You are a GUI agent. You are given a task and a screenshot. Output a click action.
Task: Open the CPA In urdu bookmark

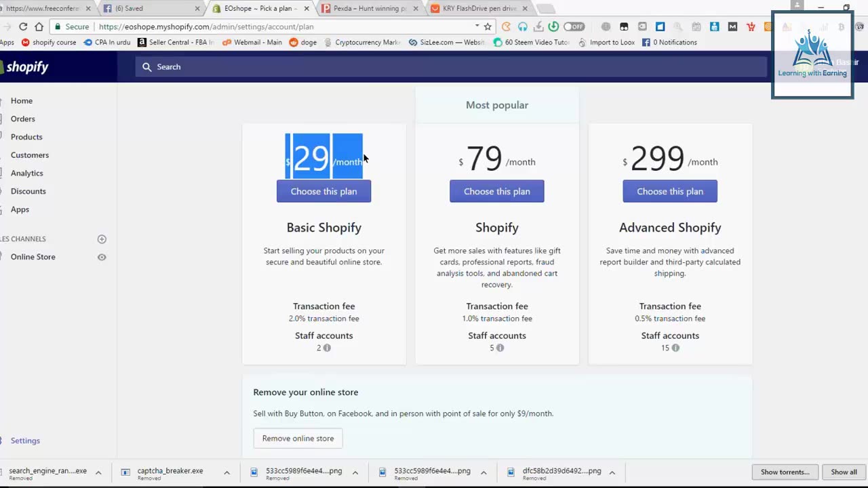[x=107, y=42]
